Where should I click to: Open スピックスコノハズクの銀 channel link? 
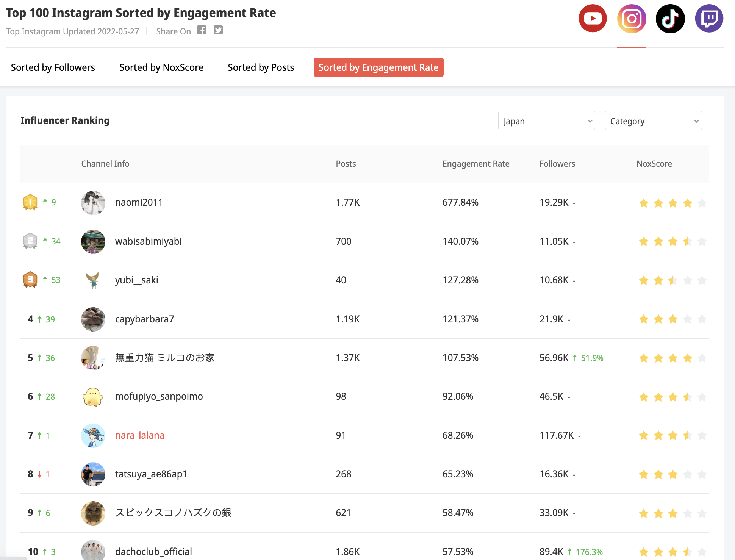[174, 513]
